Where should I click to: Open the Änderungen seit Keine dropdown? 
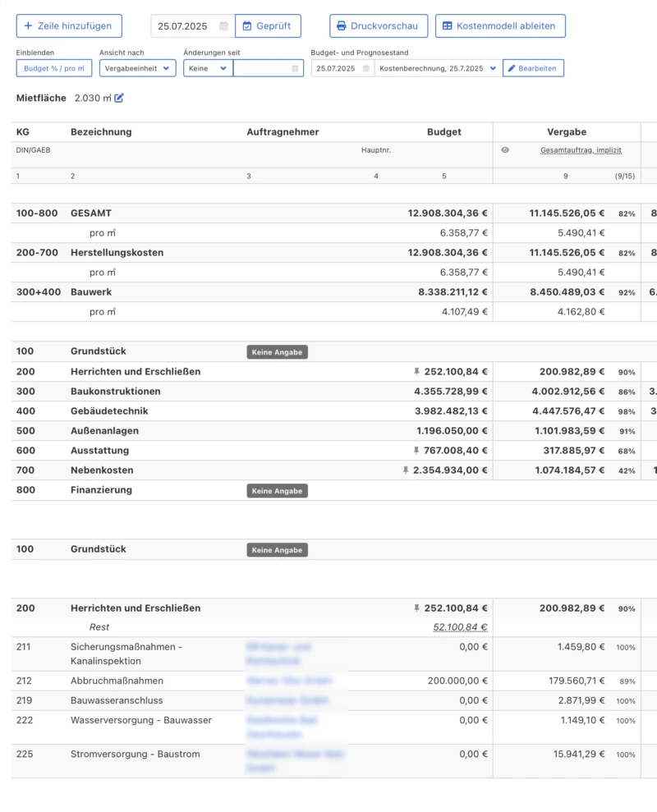coord(208,68)
